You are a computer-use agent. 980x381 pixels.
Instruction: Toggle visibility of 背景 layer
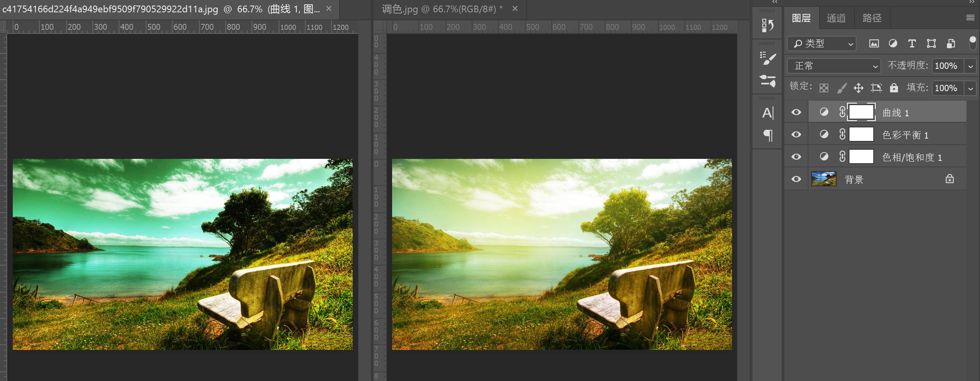click(796, 179)
